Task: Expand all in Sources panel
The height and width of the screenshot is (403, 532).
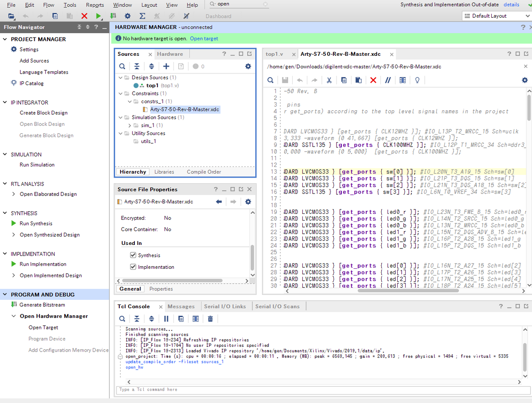Action: [151, 66]
